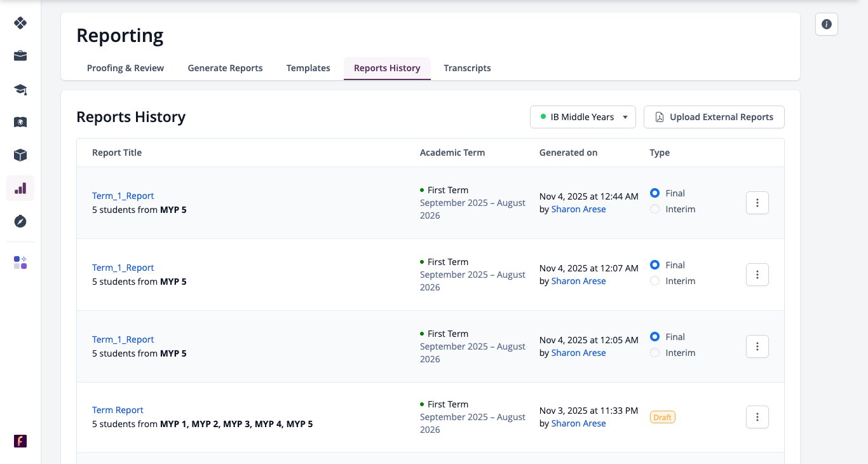Image resolution: width=868 pixels, height=464 pixels.
Task: Select the Draft badge on Term Report
Action: 662,418
